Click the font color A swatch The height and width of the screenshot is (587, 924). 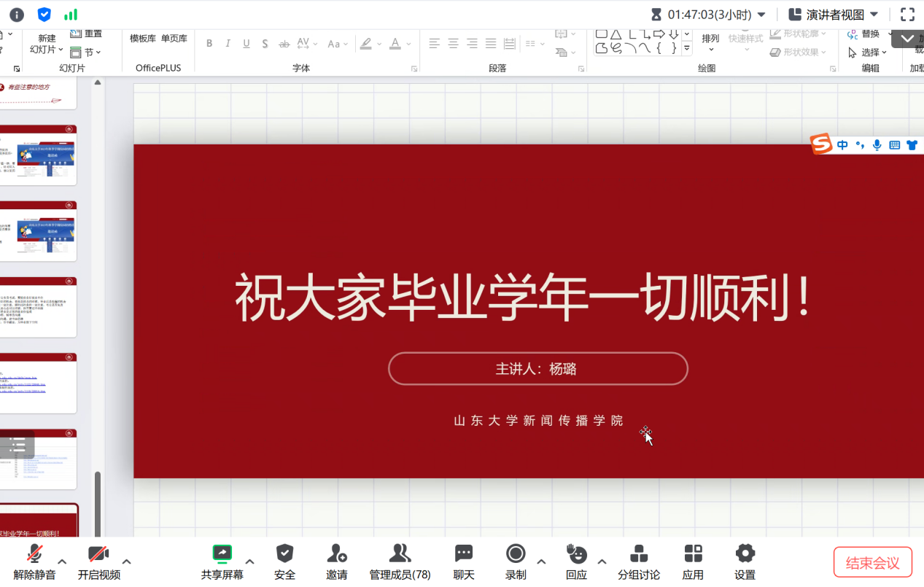pyautogui.click(x=395, y=44)
